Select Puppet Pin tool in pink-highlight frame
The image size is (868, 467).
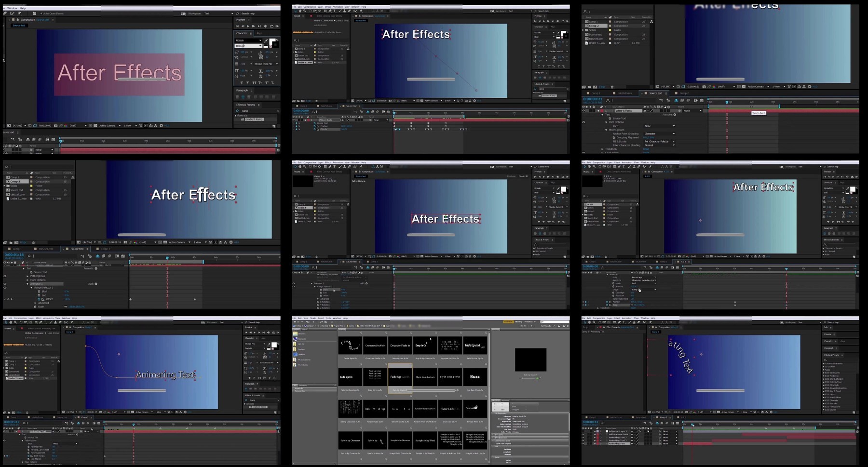point(19,13)
